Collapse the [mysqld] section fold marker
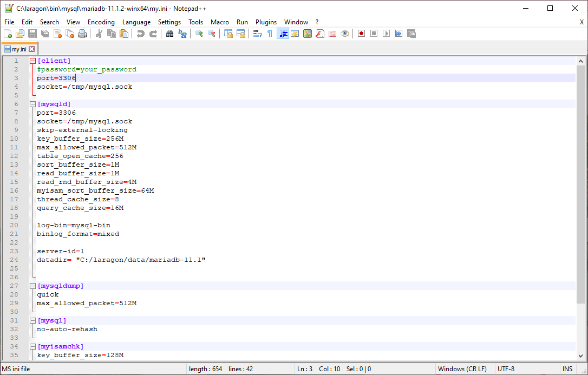This screenshot has height=375, width=588. [x=32, y=104]
